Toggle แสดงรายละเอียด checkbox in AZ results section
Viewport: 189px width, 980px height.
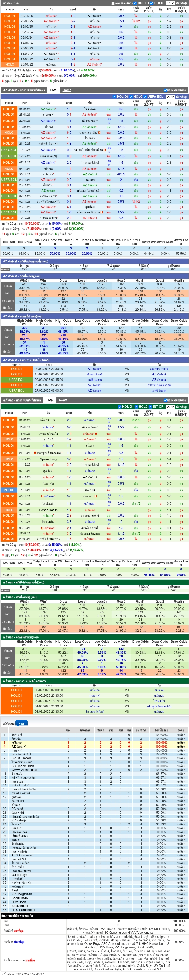point(165,90)
